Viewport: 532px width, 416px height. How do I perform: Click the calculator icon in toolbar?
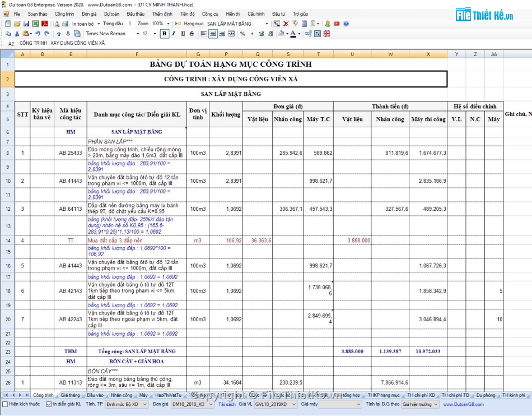(x=304, y=24)
